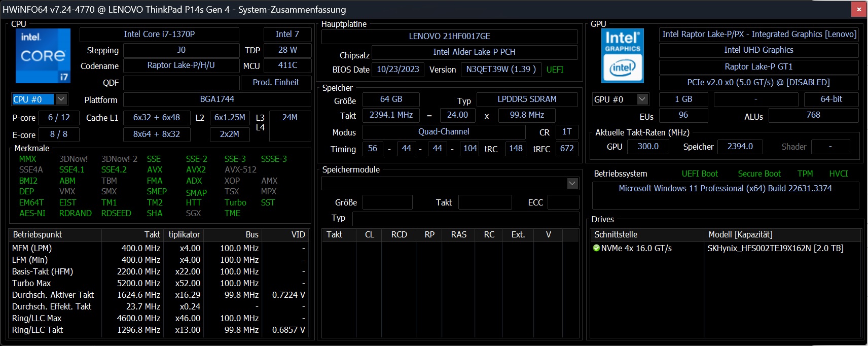868x346 pixels.
Task: Click the tiplikator column header
Action: pyautogui.click(x=183, y=234)
